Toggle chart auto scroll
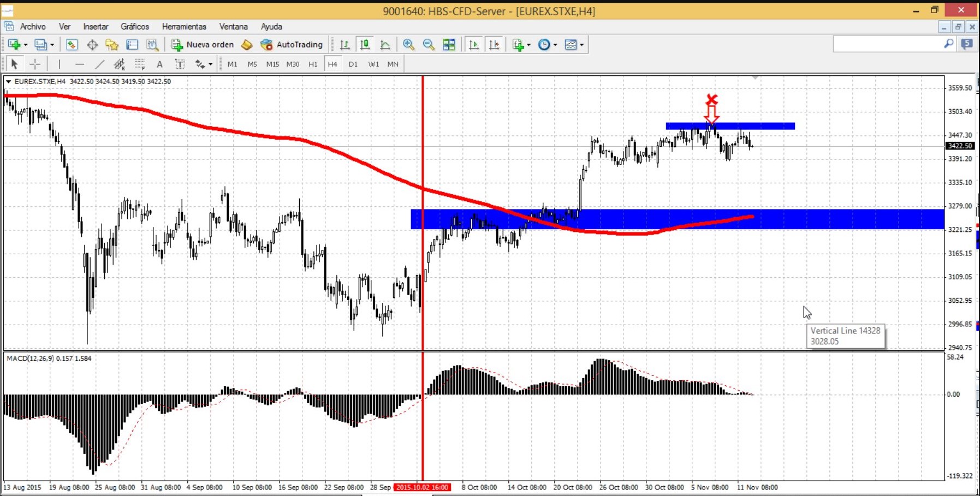The height and width of the screenshot is (496, 980). [473, 45]
